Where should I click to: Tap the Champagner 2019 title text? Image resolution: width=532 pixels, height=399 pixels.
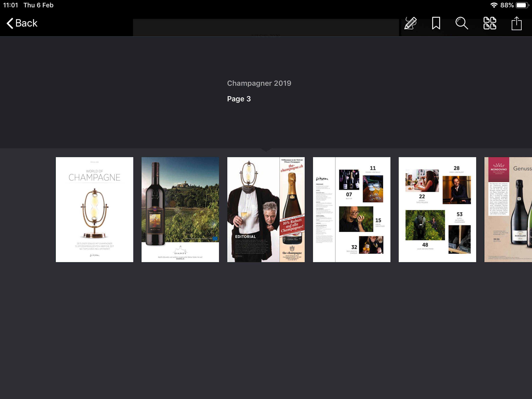coord(259,83)
